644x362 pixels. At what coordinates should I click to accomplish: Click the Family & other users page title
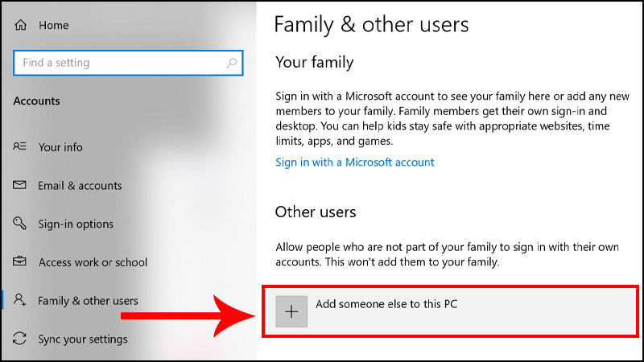(x=371, y=24)
